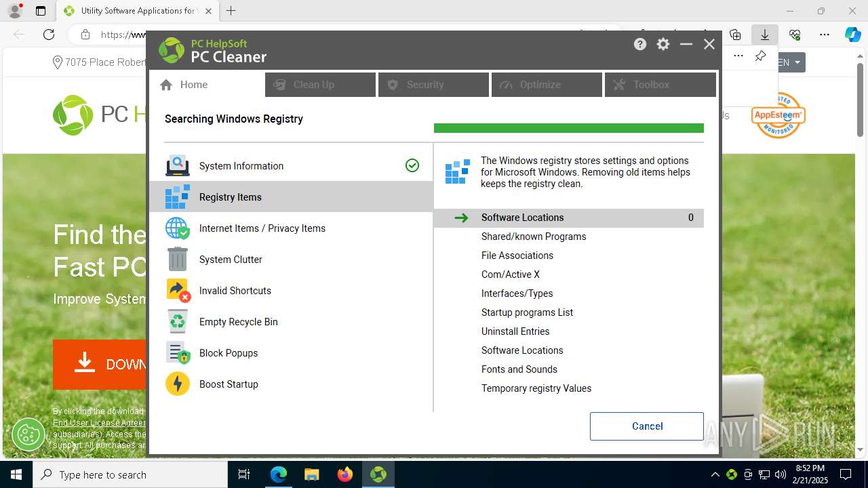Image resolution: width=868 pixels, height=488 pixels.
Task: Open the EN language dropdown on webpage
Action: pos(789,62)
